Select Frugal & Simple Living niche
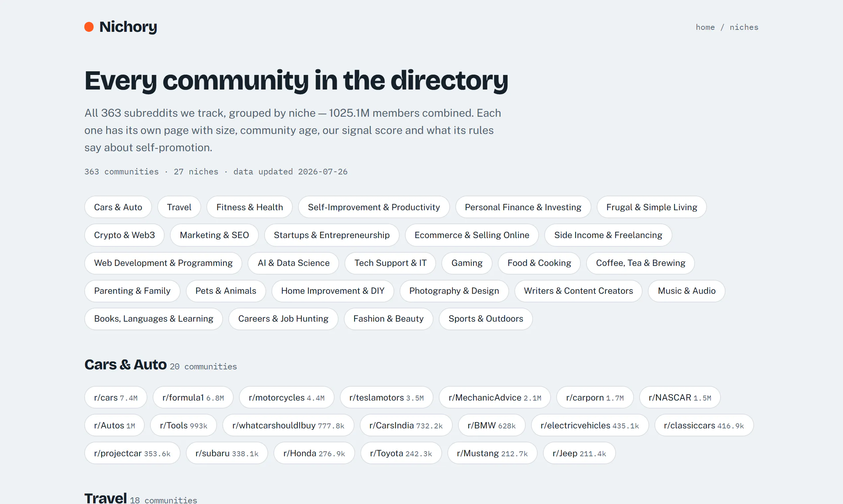The image size is (843, 504). [x=651, y=207]
